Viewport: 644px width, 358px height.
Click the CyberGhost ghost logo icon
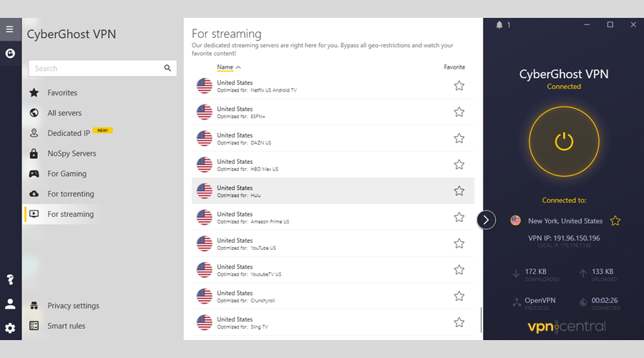[x=10, y=54]
